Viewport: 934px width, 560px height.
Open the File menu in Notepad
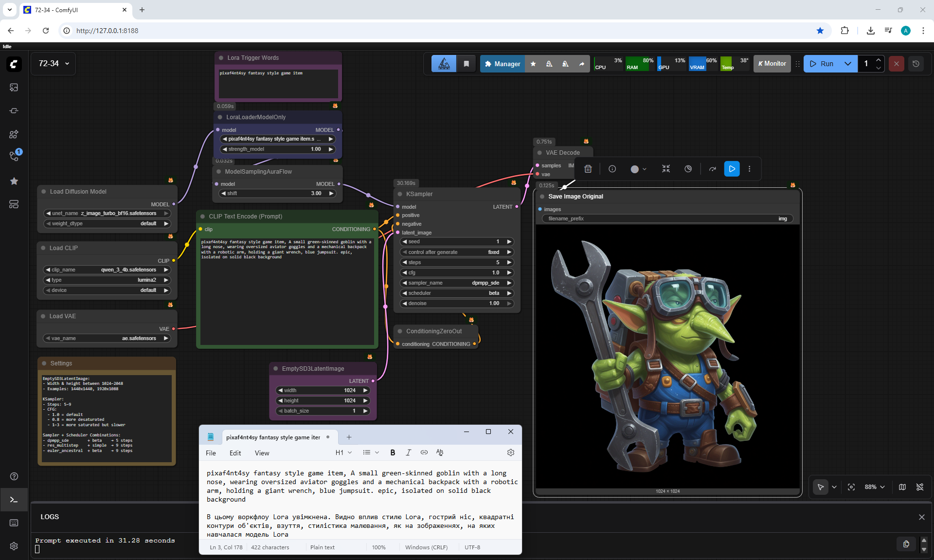(211, 453)
